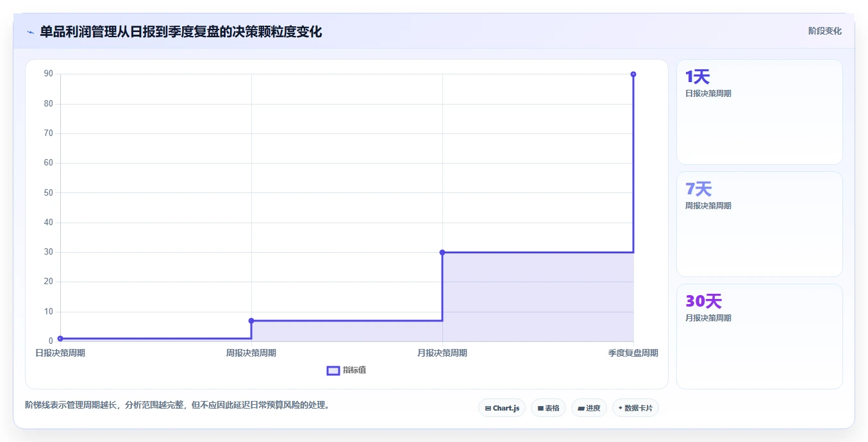Open the 30天 月报决策周期 card

(759, 337)
